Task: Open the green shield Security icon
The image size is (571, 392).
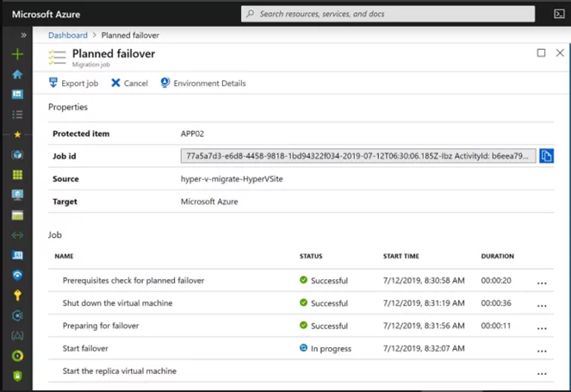Action: (x=17, y=376)
